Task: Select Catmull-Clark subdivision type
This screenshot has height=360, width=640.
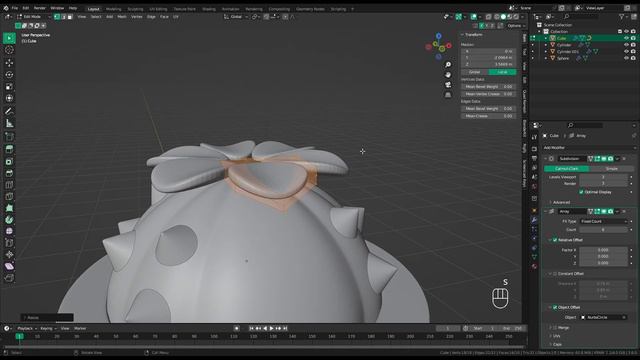Action: coord(567,169)
